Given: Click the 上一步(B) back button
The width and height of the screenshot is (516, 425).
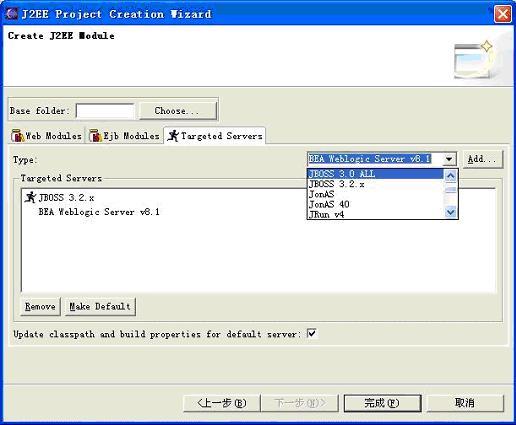Looking at the screenshot, I should [x=222, y=403].
